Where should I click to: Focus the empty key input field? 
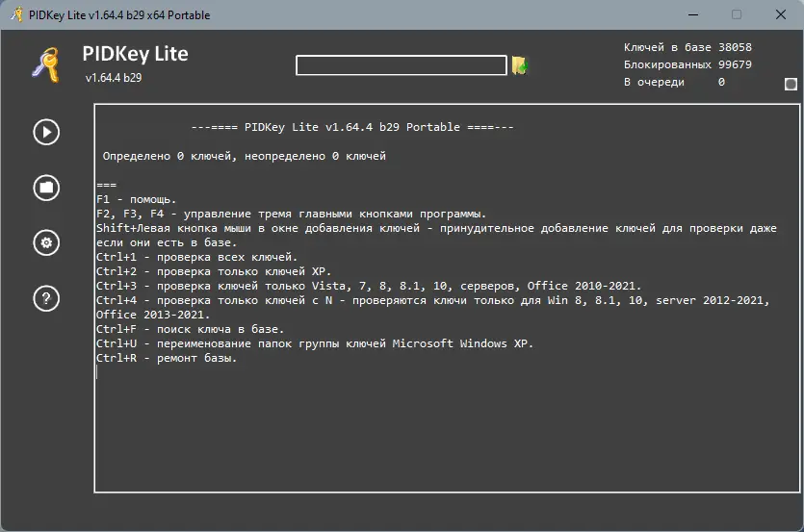pyautogui.click(x=401, y=65)
